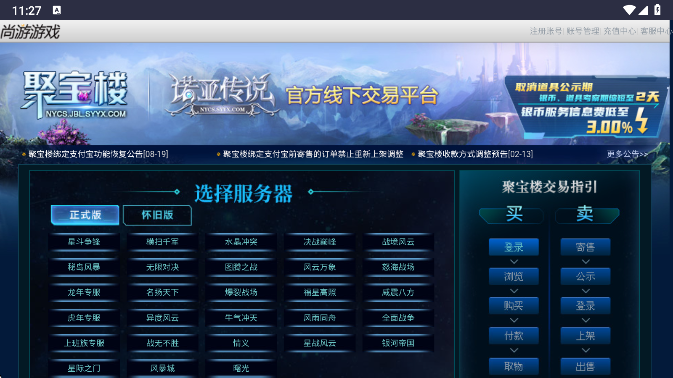This screenshot has width=673, height=378.
Task: Pick server 爆裂战场
Action: click(x=241, y=293)
